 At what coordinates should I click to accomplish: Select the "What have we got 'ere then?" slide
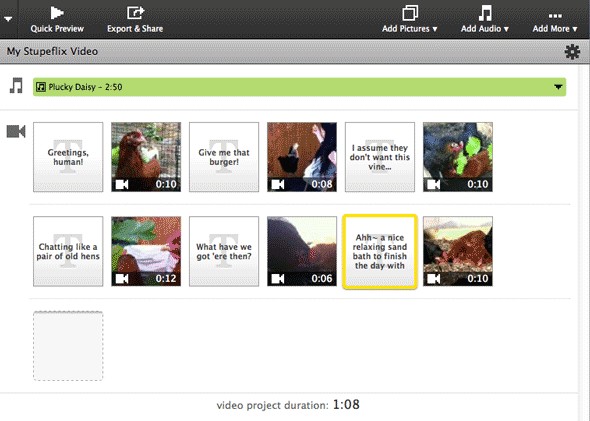224,251
